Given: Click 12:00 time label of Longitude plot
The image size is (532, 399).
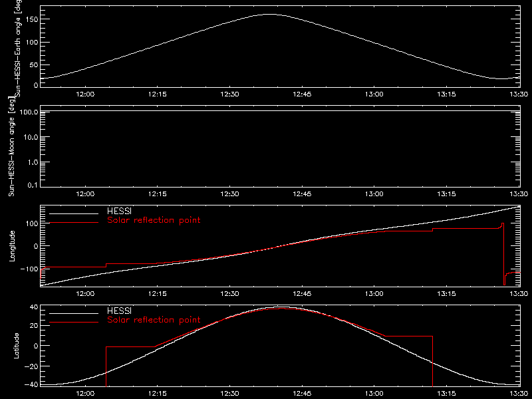Looking at the screenshot, I should (85, 294).
